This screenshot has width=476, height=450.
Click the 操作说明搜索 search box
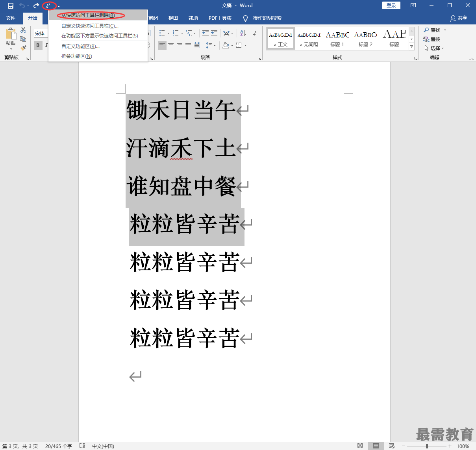coord(267,18)
